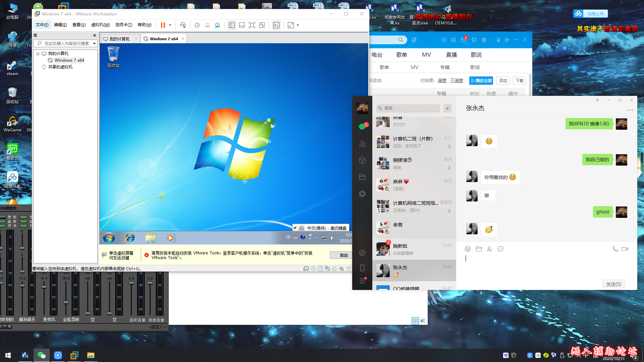Click the 播放全部 play all button
This screenshot has height=362, width=644.
point(481,81)
